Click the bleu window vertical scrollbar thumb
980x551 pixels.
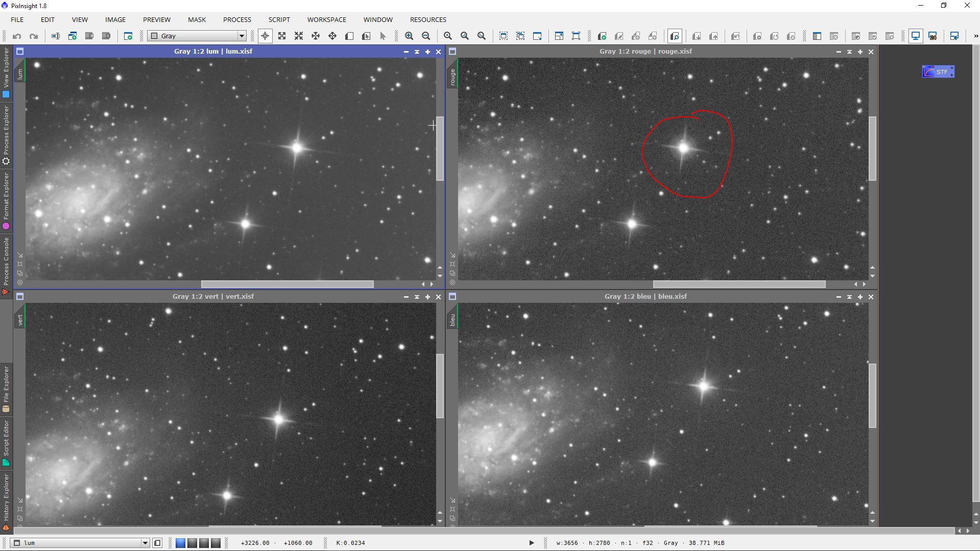point(872,395)
